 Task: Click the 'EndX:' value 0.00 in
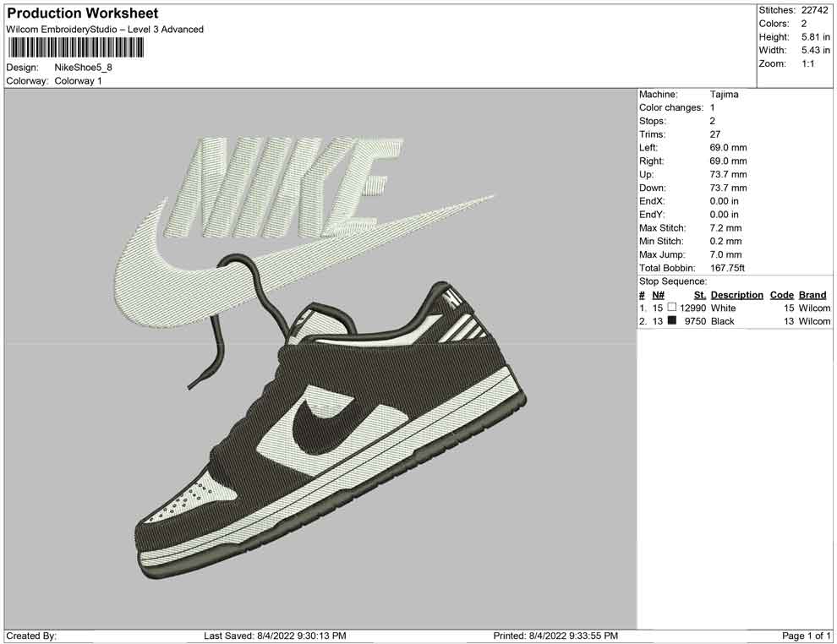click(725, 201)
